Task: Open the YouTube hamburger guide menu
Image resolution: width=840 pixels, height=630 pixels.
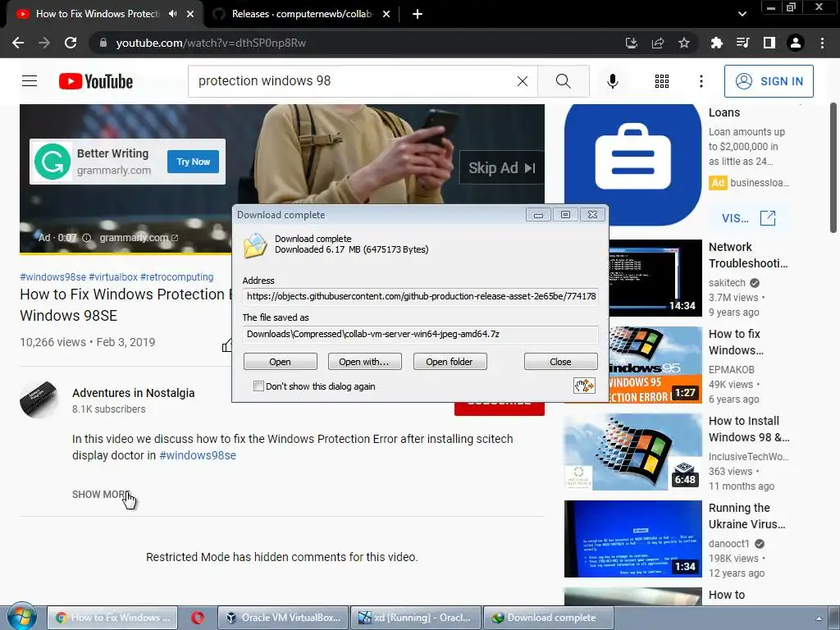Action: (30, 81)
